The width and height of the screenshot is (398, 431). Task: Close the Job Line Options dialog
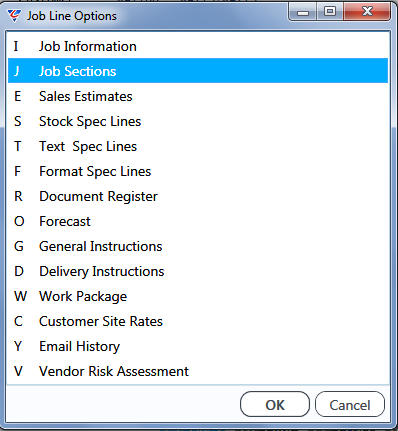(367, 12)
